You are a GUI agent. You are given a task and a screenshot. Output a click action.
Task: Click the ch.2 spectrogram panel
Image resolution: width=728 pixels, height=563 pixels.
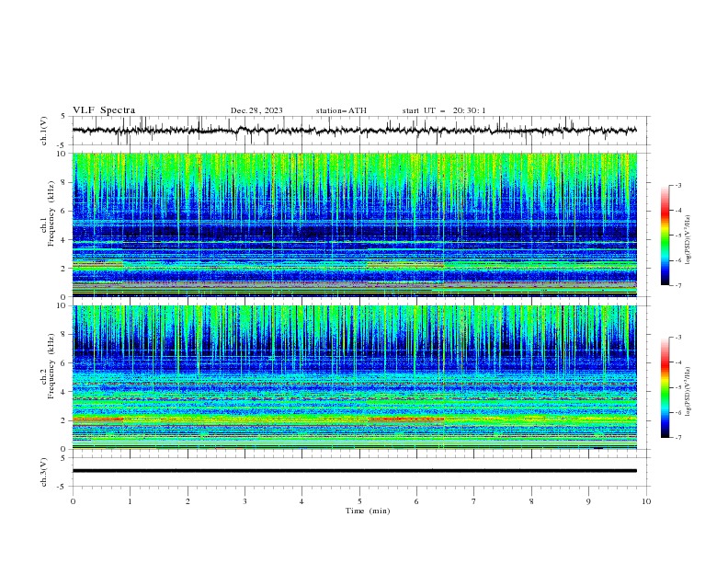point(354,377)
